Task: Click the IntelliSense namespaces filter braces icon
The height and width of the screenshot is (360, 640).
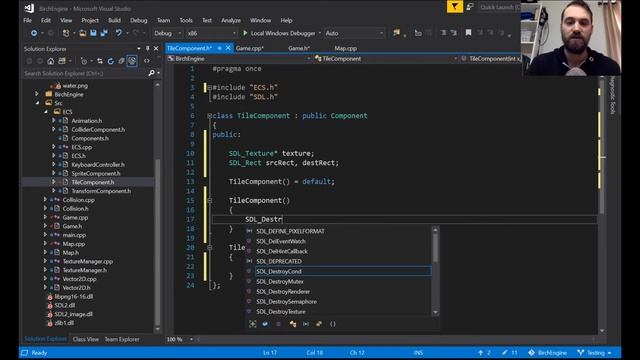Action: click(x=333, y=324)
